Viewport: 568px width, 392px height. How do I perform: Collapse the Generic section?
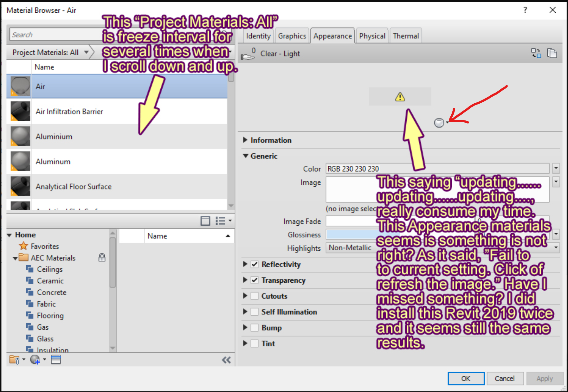tap(245, 156)
